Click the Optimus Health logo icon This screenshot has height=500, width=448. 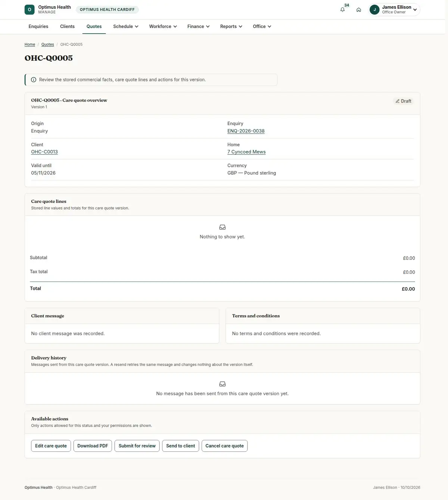pyautogui.click(x=29, y=10)
